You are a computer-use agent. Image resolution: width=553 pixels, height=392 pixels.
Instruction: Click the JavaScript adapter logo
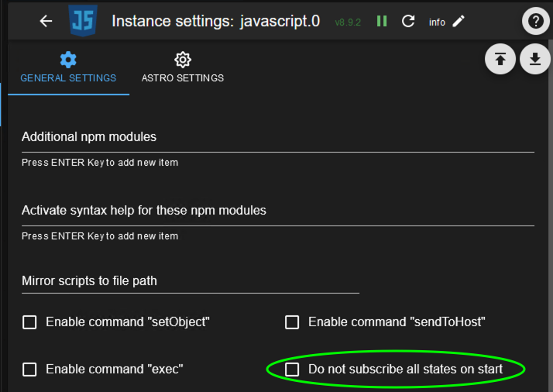pyautogui.click(x=81, y=21)
